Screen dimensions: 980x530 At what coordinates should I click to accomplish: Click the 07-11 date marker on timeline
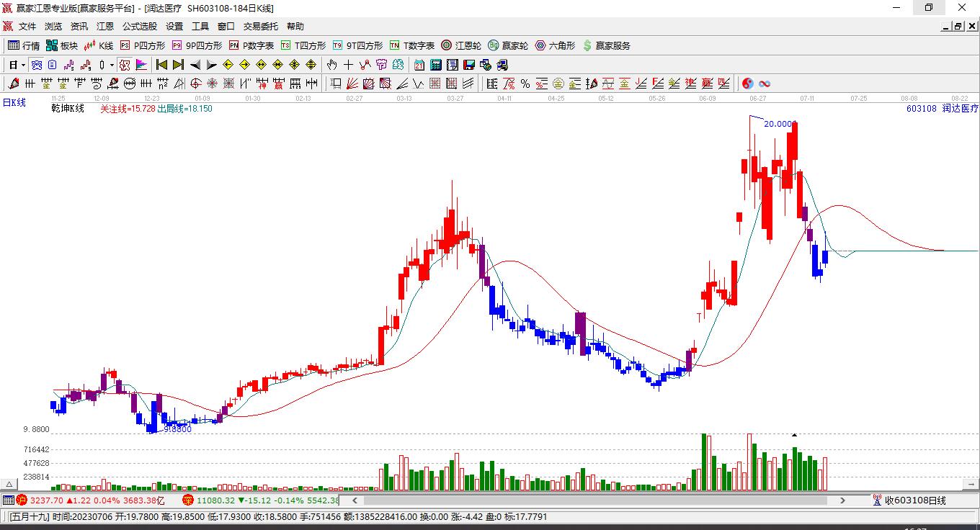click(807, 98)
